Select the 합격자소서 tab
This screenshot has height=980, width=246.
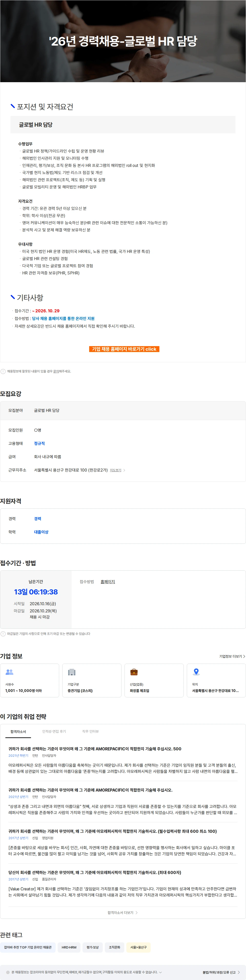18,732
